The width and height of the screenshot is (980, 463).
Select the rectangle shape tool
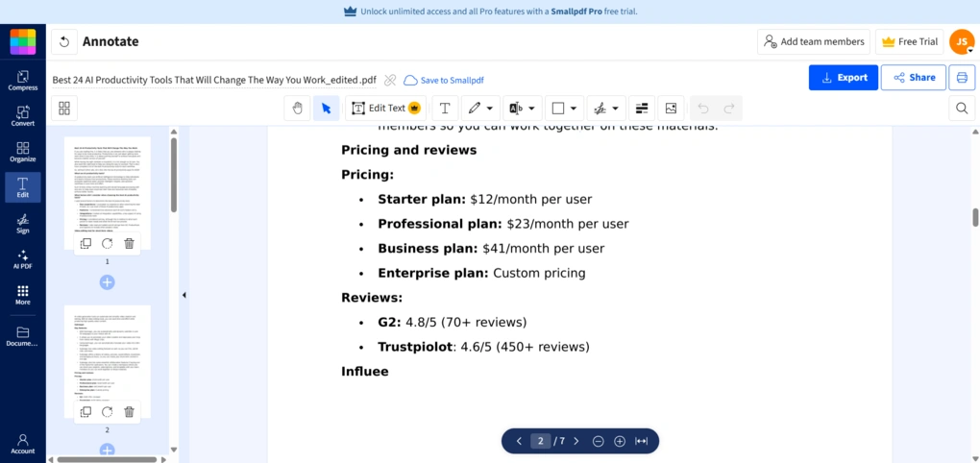click(x=558, y=109)
